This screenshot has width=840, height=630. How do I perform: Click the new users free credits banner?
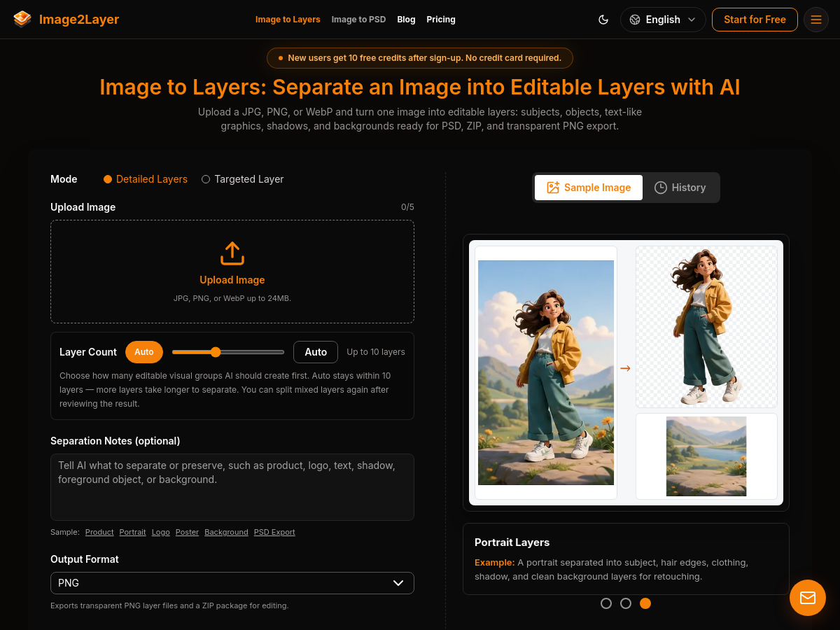click(420, 58)
